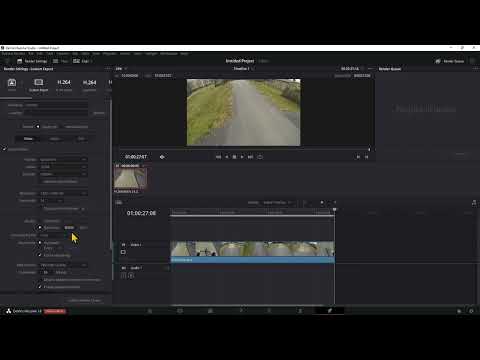Screen dimensions: 480x360
Task: Play the clip in reverse
Action: [227, 157]
